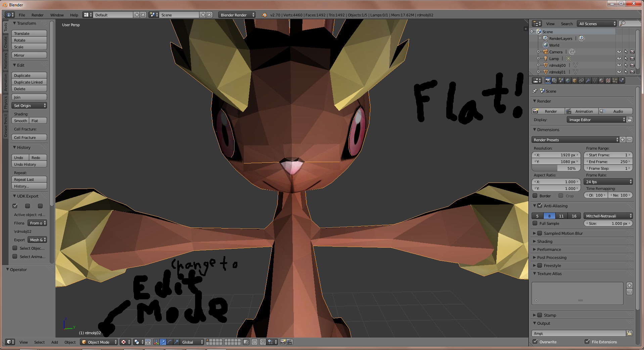
Task: Click the Translate button
Action: click(x=29, y=33)
